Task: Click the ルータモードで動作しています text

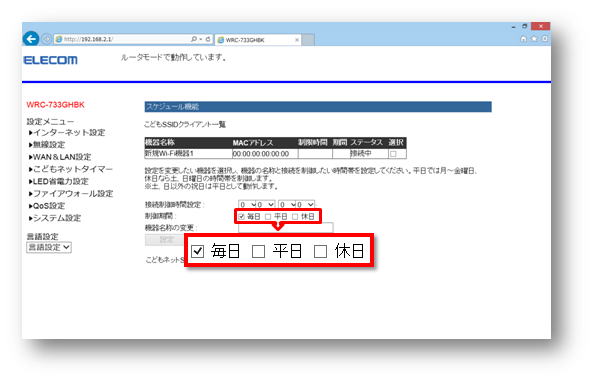Action: coord(174,58)
